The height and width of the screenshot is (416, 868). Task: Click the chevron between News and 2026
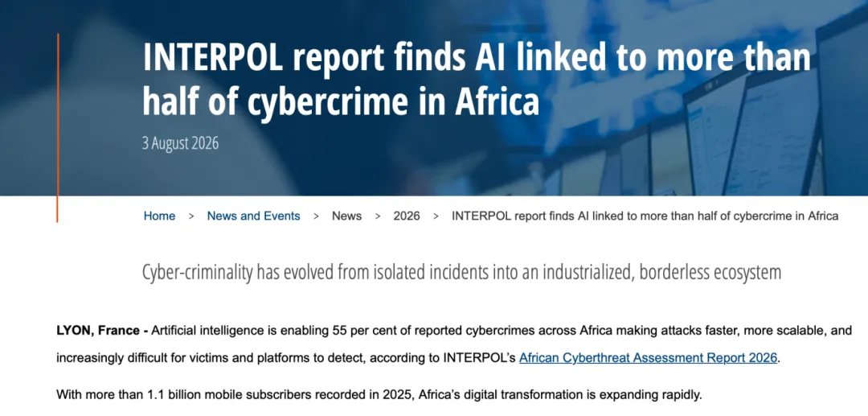[378, 216]
